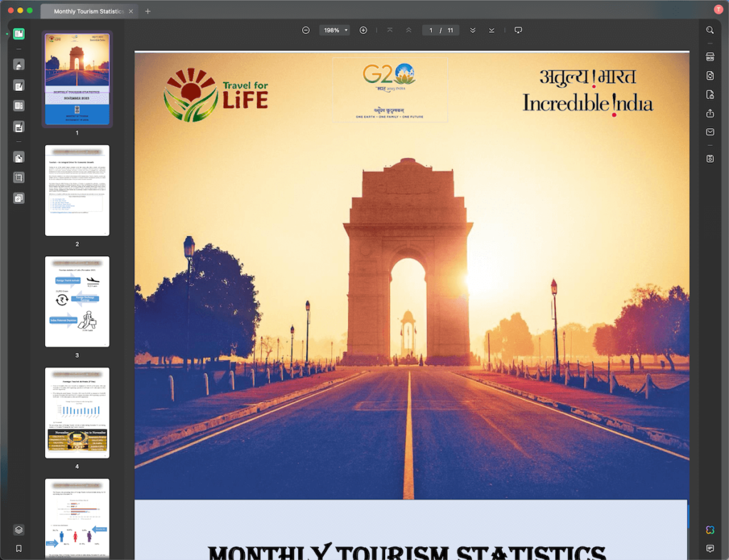Switch to Monthly Tourism Statistics tab
This screenshot has width=729, height=560.
click(87, 11)
